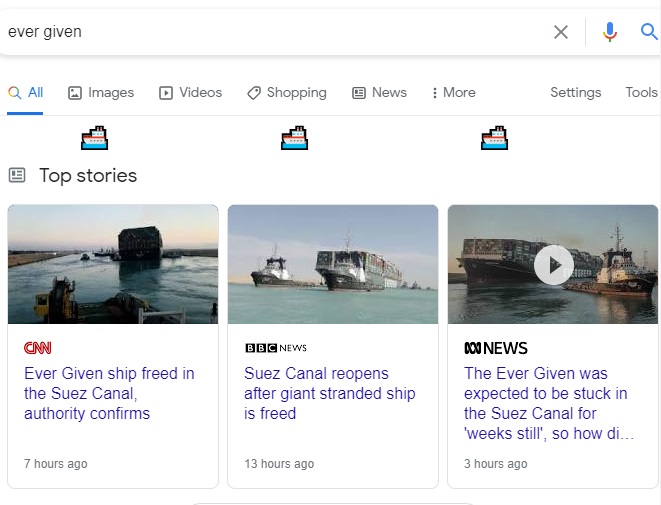The width and height of the screenshot is (661, 505).
Task: Open the Tools options
Action: pyautogui.click(x=641, y=93)
